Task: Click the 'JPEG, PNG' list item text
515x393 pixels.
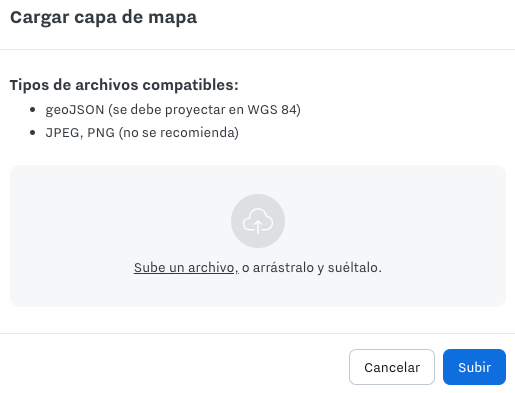Action: click(142, 133)
